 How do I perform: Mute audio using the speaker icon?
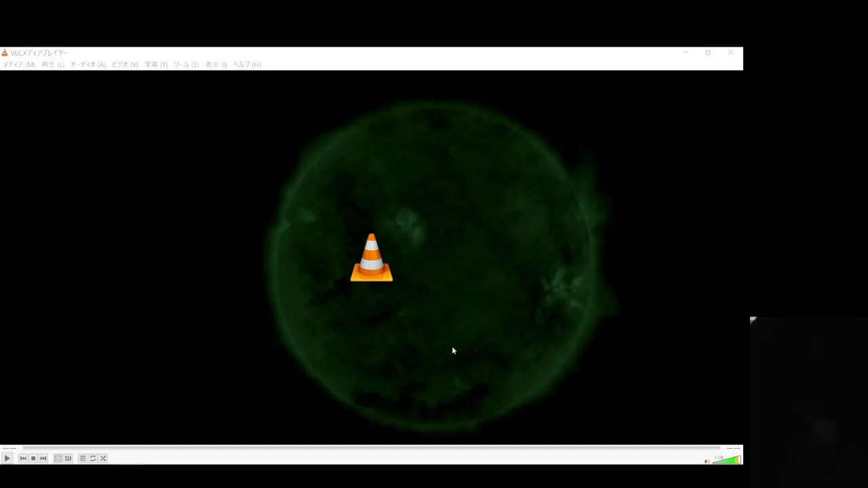tap(707, 461)
